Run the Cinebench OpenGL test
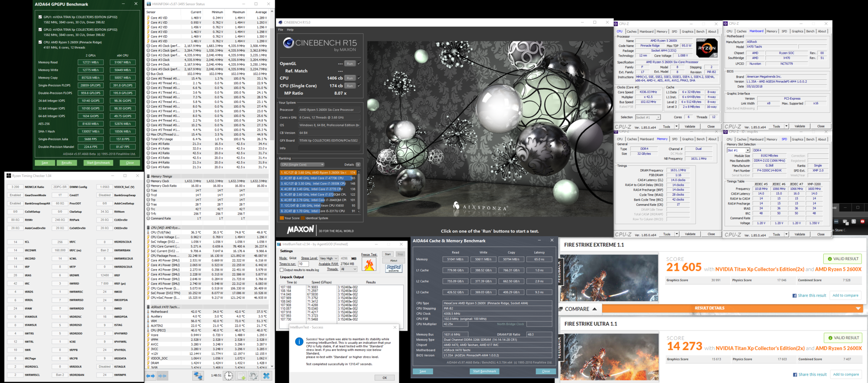Viewport: 868px width, 383px height. point(350,63)
